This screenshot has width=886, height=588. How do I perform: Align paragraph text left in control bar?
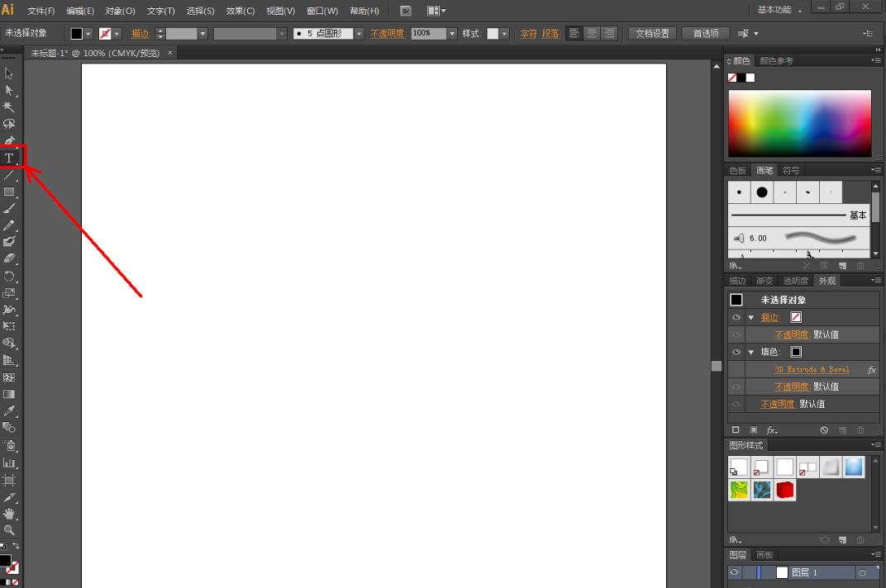coord(574,33)
